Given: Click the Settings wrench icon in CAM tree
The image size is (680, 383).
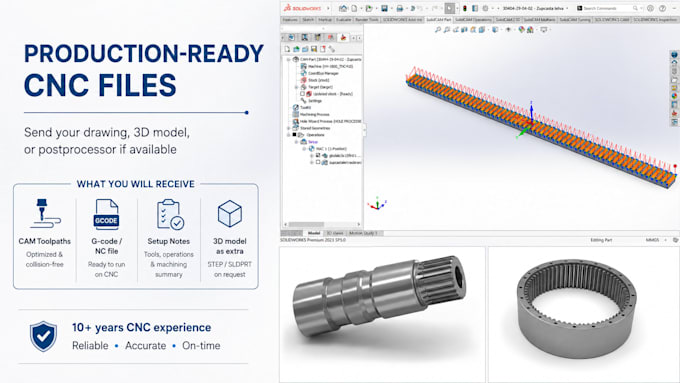Looking at the screenshot, I should tap(304, 101).
